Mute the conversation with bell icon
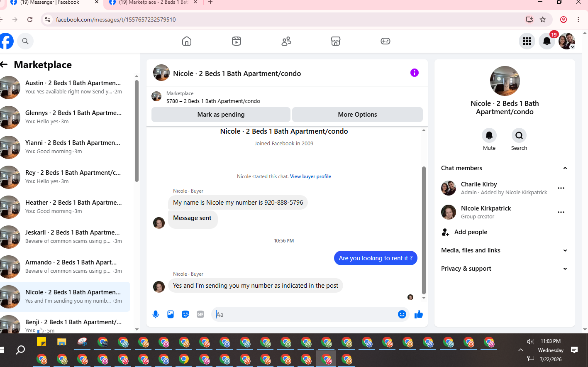 (489, 135)
